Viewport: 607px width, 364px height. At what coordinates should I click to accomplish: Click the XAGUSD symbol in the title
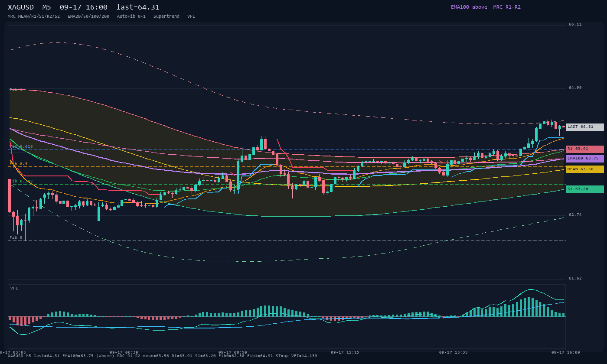[21, 7]
